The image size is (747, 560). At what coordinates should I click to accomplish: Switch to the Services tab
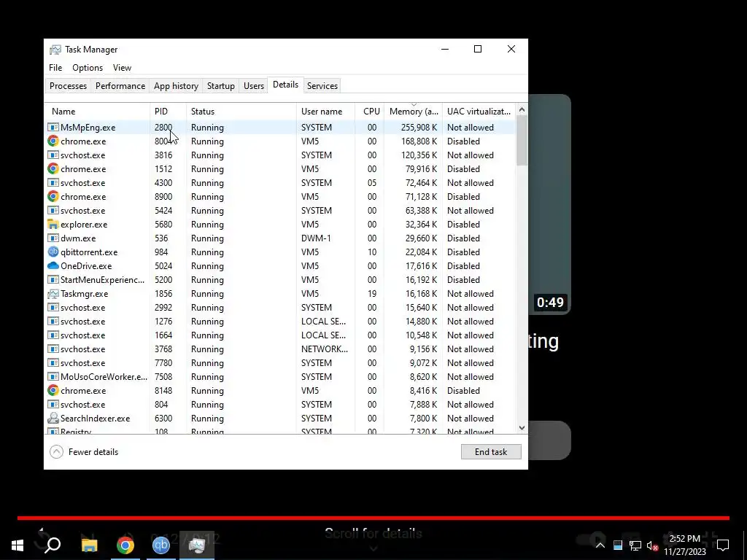pos(322,86)
